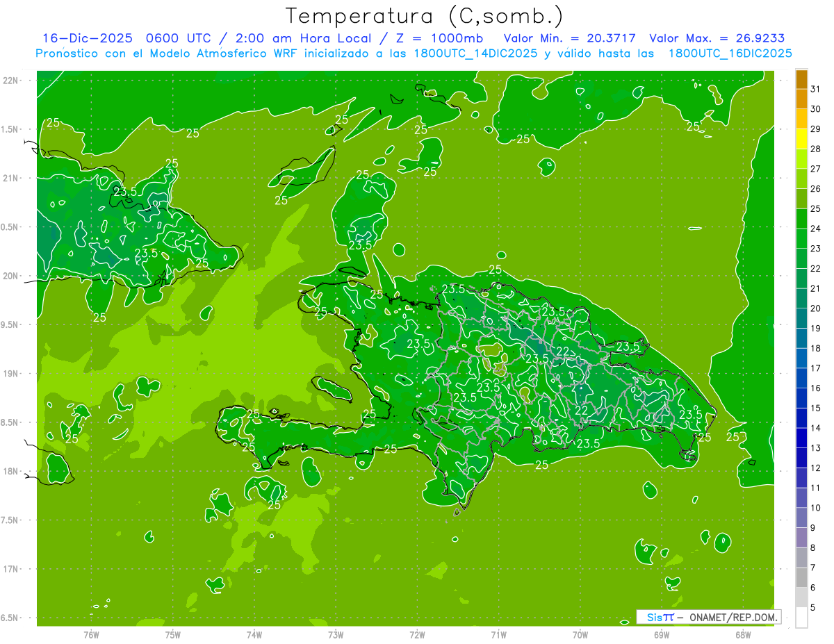Click the title 'Temperatura (C,somb.)'
The height and width of the screenshot is (644, 834).
coord(425,16)
